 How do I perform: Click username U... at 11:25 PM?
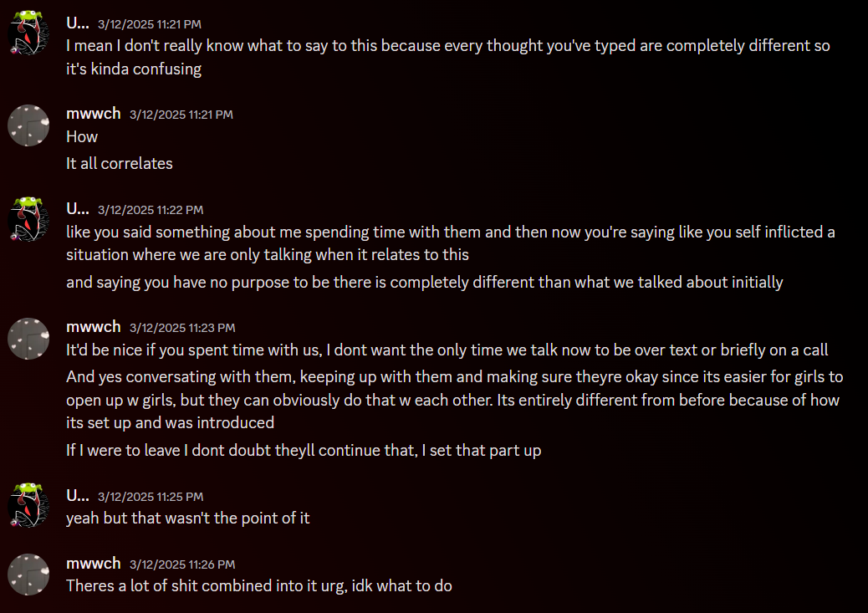click(x=78, y=496)
